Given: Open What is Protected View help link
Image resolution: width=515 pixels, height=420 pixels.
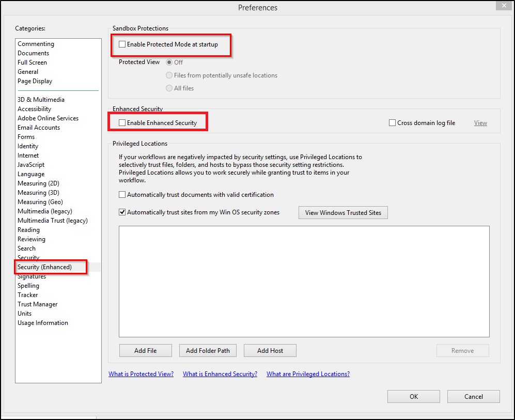Looking at the screenshot, I should coord(141,374).
